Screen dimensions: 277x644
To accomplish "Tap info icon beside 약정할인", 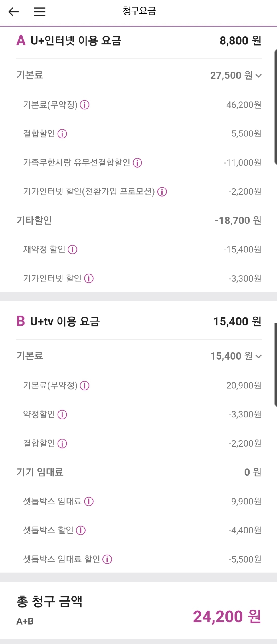I will [62, 414].
